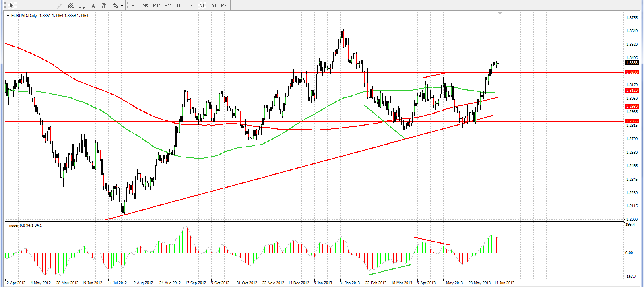Viewport: 644px width, 287px height.
Task: Select the cursor arrow tool
Action: coord(12,6)
